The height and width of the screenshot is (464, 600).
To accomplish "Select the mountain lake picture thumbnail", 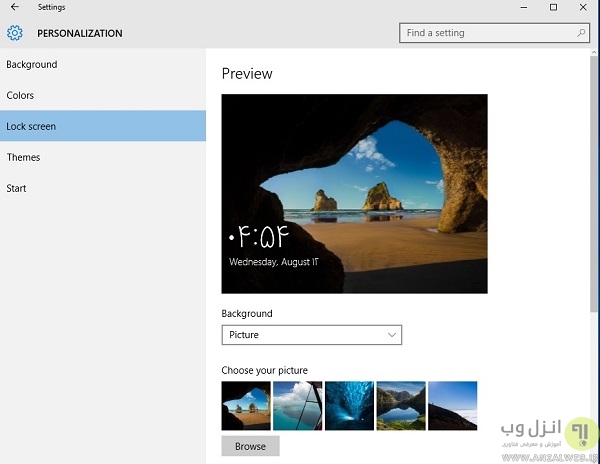I will pyautogui.click(x=401, y=405).
